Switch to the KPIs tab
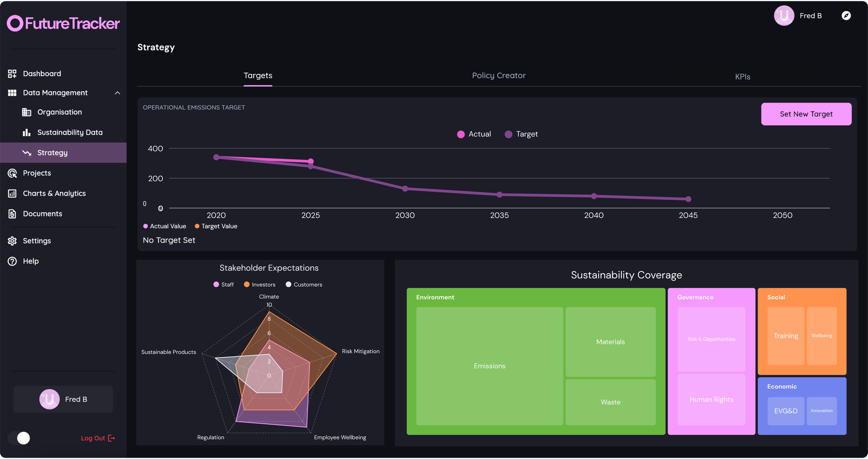This screenshot has width=868, height=459. point(742,77)
